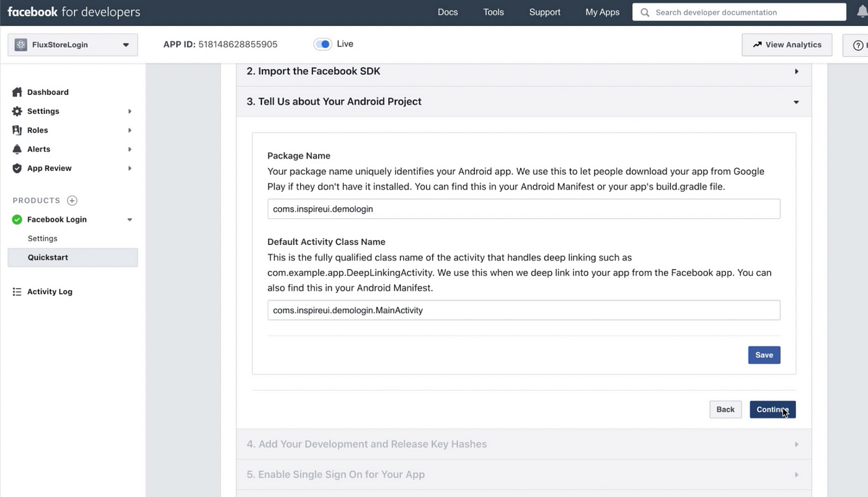Click the Settings gear icon in sidebar
The height and width of the screenshot is (497, 868).
pyautogui.click(x=17, y=111)
